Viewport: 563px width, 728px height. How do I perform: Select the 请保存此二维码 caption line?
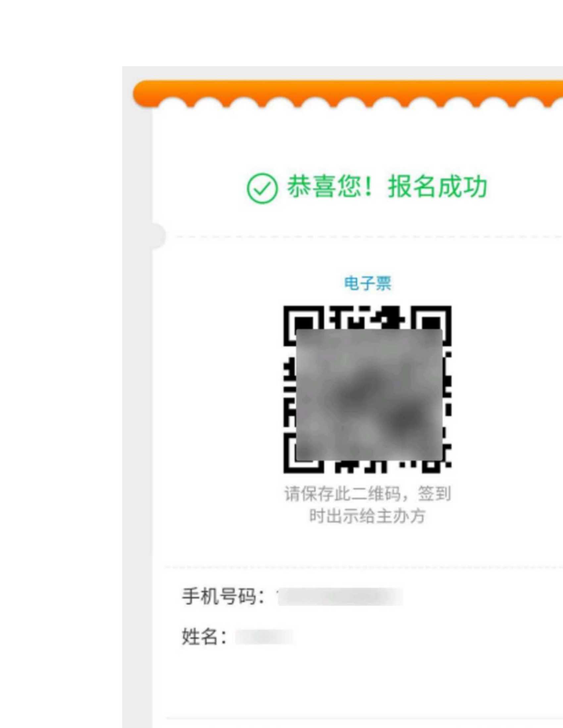pos(368,494)
